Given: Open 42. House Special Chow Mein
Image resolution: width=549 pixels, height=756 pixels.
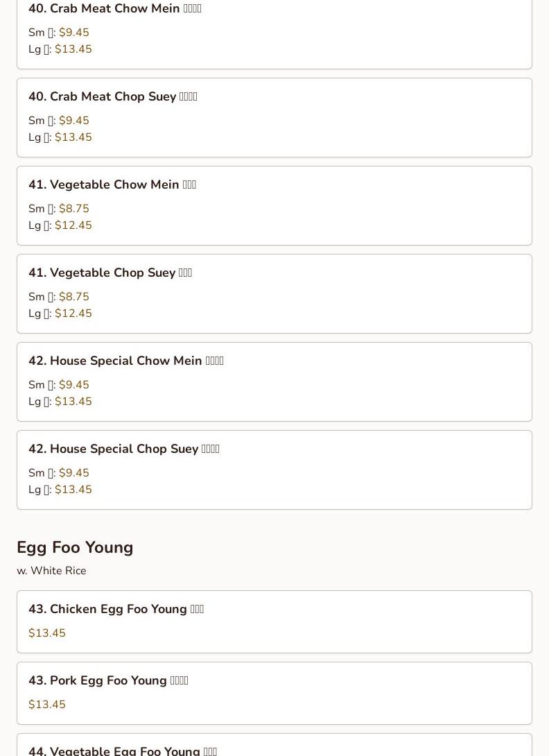Looking at the screenshot, I should click(x=274, y=382).
